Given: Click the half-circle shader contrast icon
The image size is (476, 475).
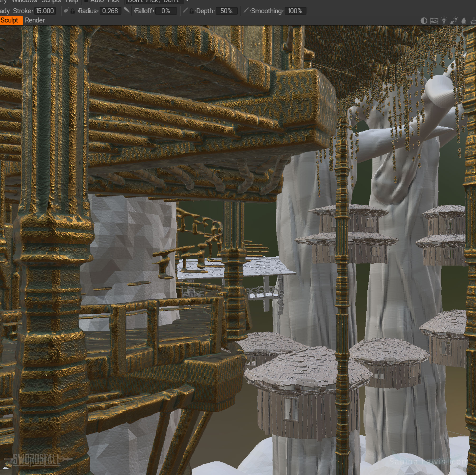Looking at the screenshot, I should click(423, 21).
